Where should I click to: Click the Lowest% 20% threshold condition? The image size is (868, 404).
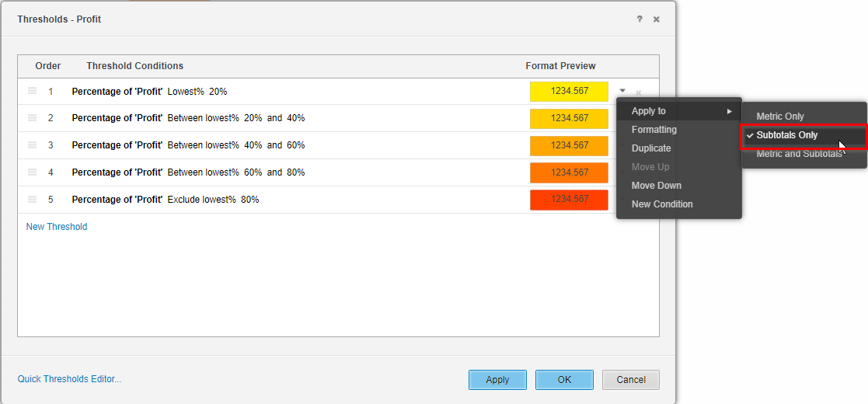pos(197,92)
